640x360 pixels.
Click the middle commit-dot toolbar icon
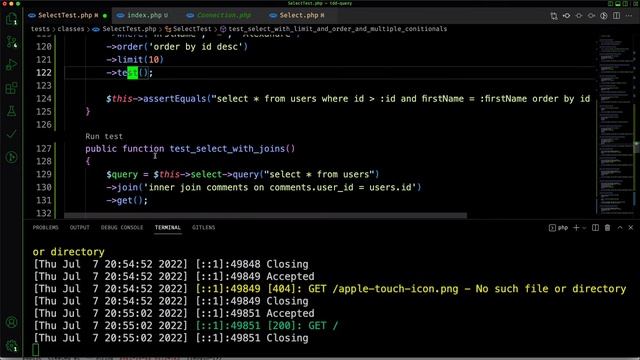click(x=579, y=16)
